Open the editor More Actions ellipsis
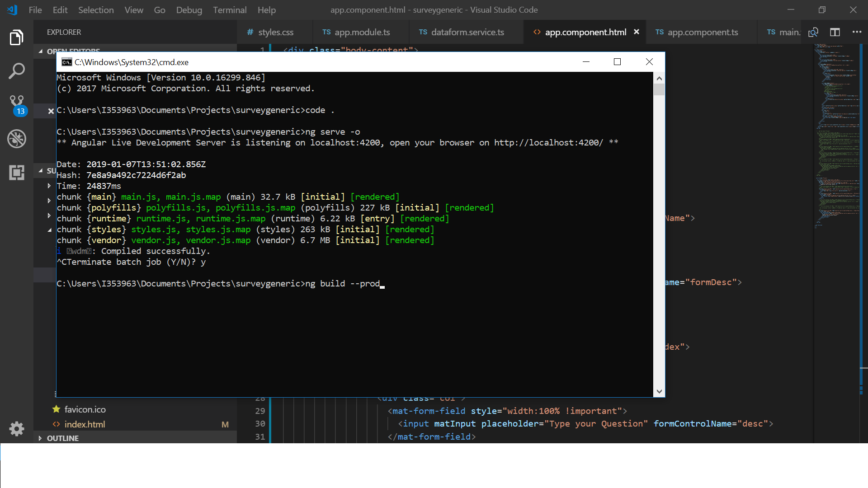The width and height of the screenshot is (868, 488). tap(857, 32)
